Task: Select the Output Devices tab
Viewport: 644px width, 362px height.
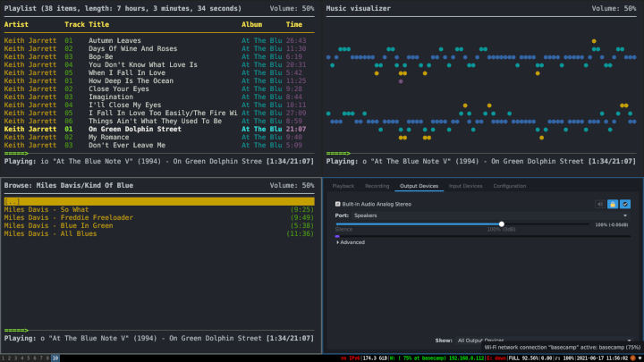Action: click(419, 186)
